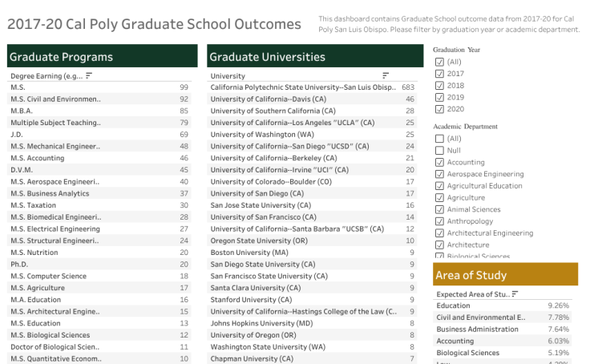Toggle the 2017 graduation year checkbox
This screenshot has height=364, width=590.
click(438, 74)
